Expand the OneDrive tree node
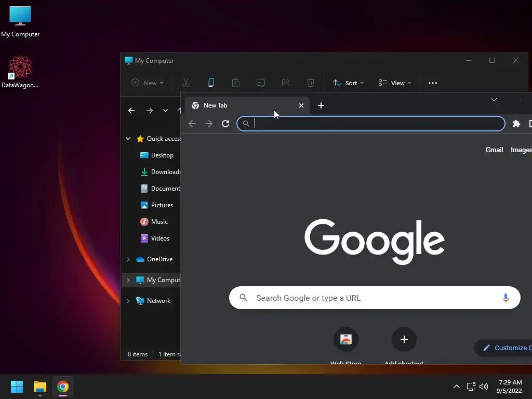This screenshot has width=532, height=399. tap(128, 259)
